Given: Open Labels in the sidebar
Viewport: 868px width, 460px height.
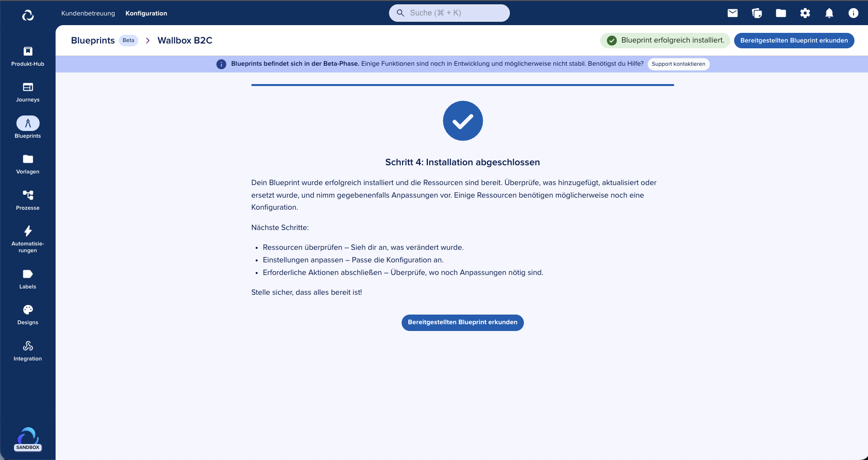Looking at the screenshot, I should click(28, 274).
